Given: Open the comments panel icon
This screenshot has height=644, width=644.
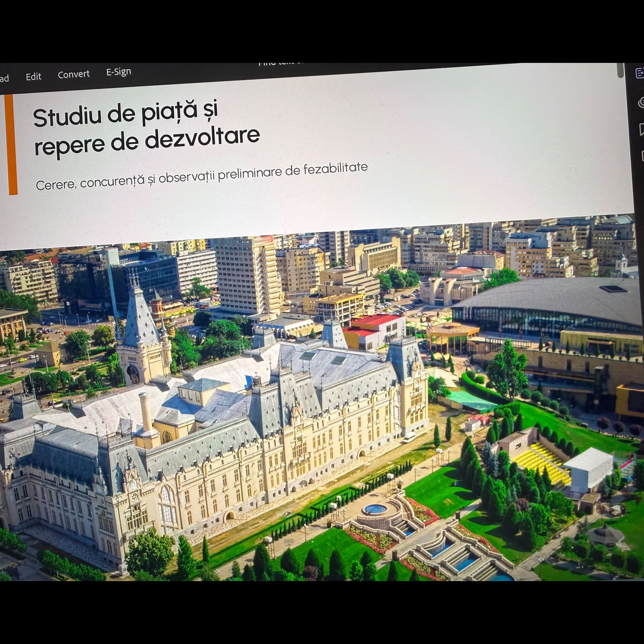Looking at the screenshot, I should 641,102.
